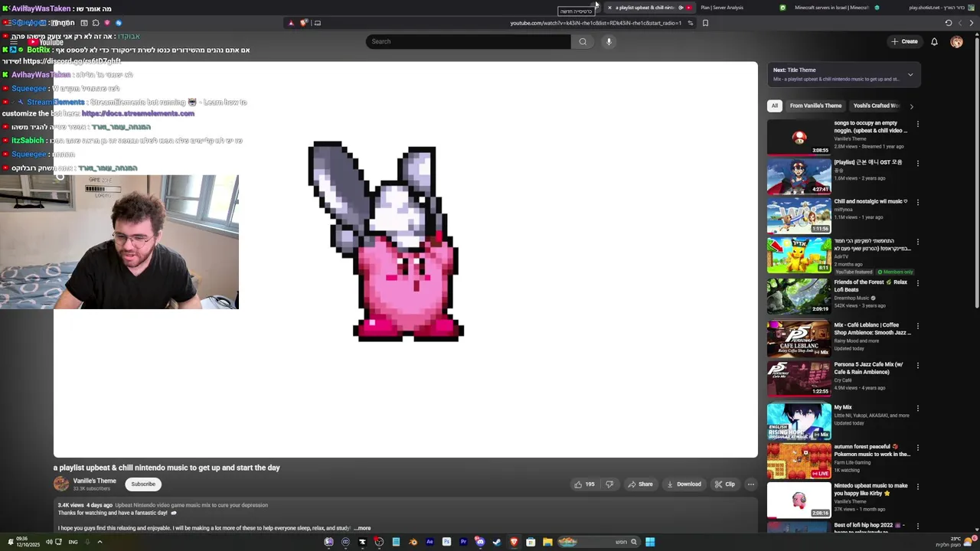Play 'Nintendo upbeat music' Kirby thumbnail
This screenshot has height=551, width=980.
coord(799,500)
